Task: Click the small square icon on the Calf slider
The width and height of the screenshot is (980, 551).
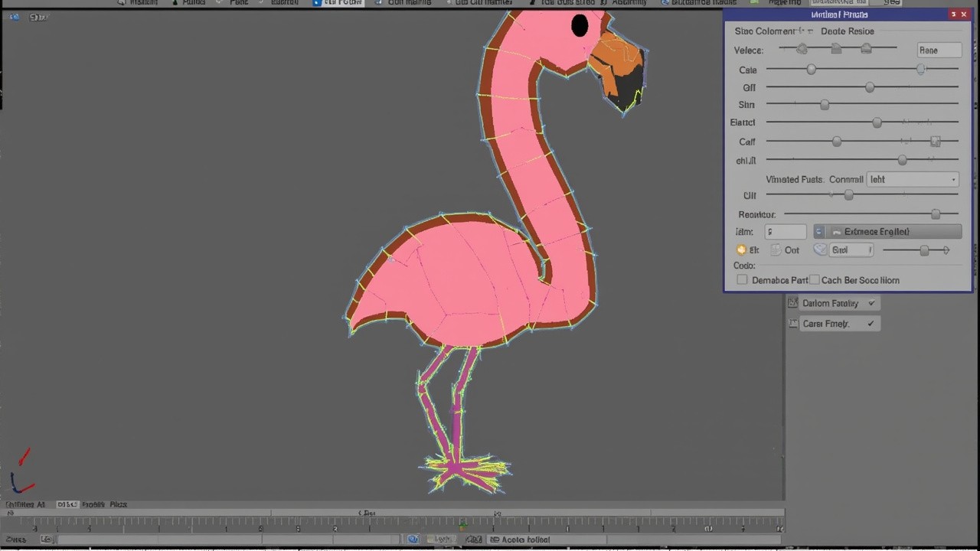Action: (935, 142)
